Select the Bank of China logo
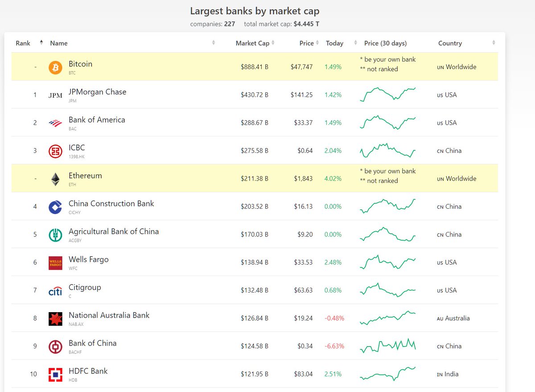This screenshot has height=392, width=535. point(55,346)
